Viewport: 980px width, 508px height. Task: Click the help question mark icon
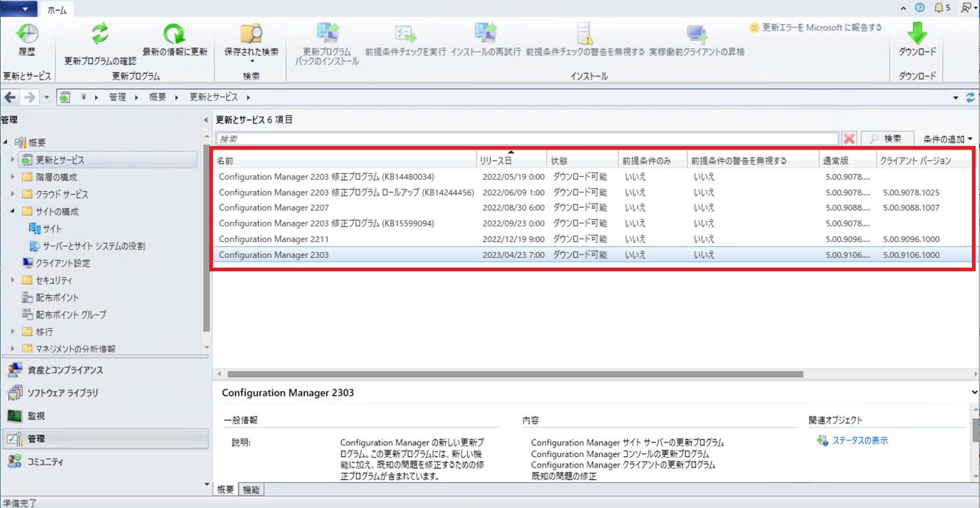pyautogui.click(x=920, y=7)
